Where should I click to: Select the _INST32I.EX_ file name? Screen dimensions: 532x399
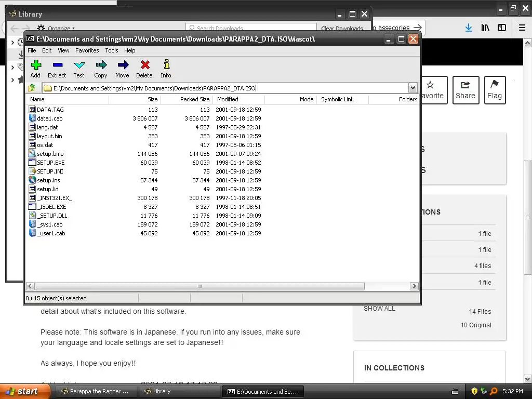(x=55, y=197)
